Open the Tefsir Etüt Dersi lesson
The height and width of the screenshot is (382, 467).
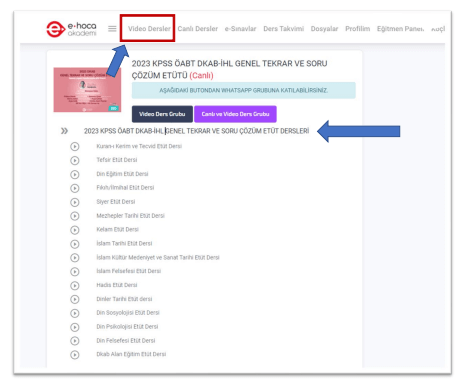pos(117,160)
